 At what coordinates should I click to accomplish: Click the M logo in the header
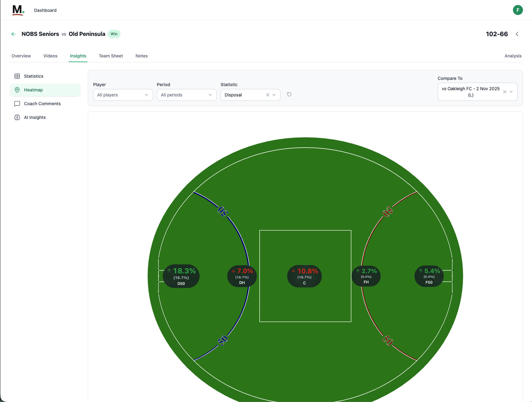tap(18, 10)
